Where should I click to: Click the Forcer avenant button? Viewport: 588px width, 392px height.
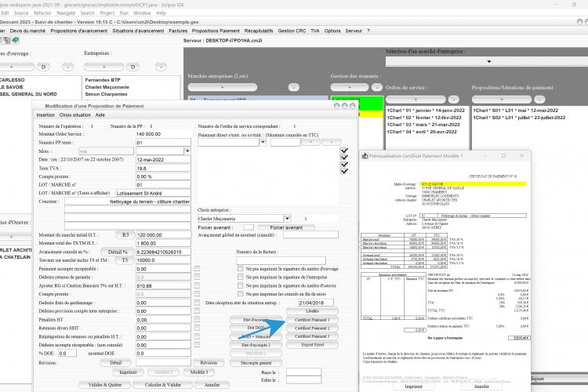click(x=286, y=227)
